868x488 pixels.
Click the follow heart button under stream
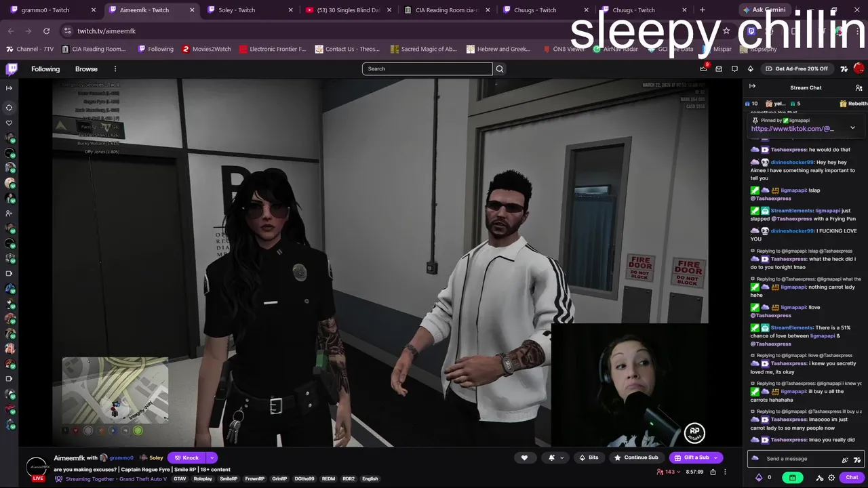[524, 457]
